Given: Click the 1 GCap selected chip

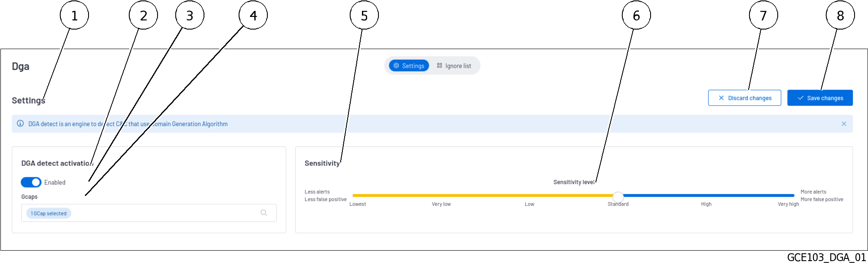Looking at the screenshot, I should point(48,213).
